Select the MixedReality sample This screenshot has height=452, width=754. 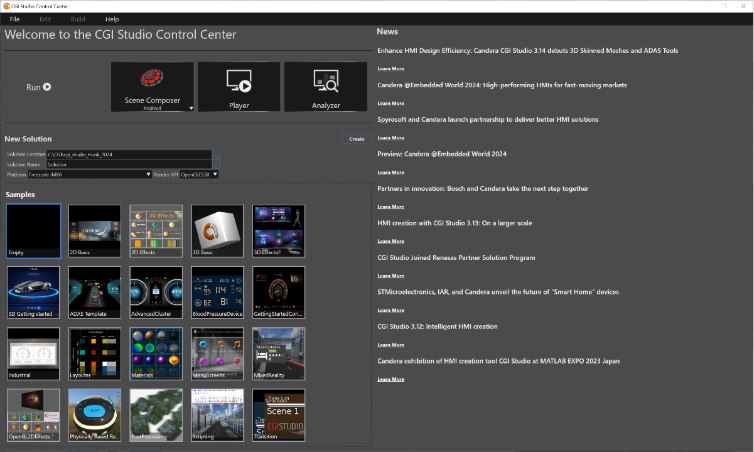click(x=278, y=354)
